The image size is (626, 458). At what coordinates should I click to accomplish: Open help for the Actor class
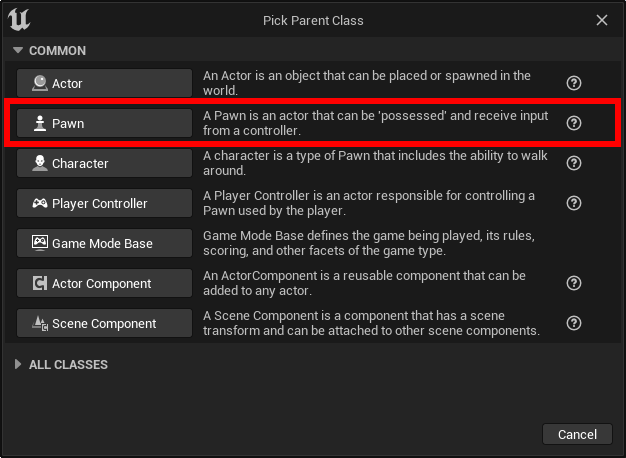pyautogui.click(x=574, y=83)
